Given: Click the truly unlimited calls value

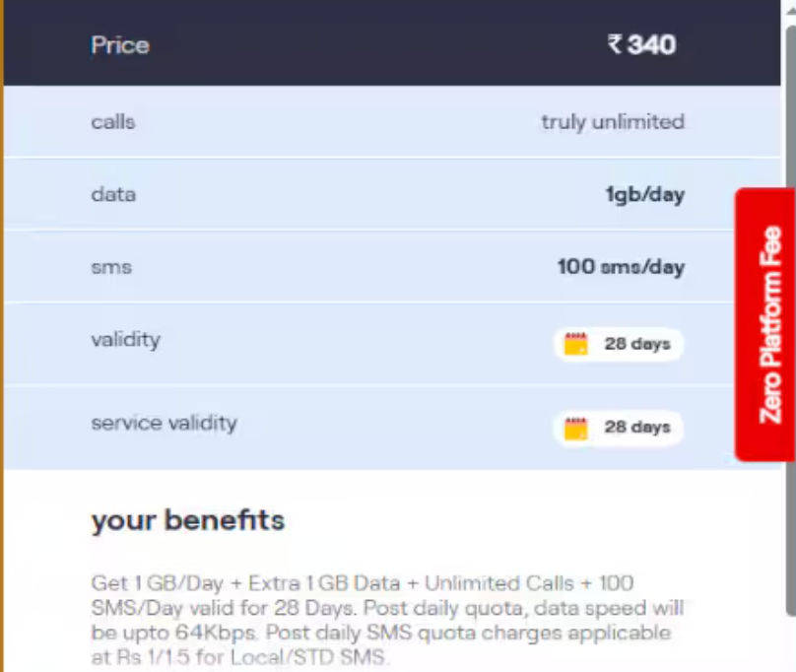Looking at the screenshot, I should [x=613, y=122].
